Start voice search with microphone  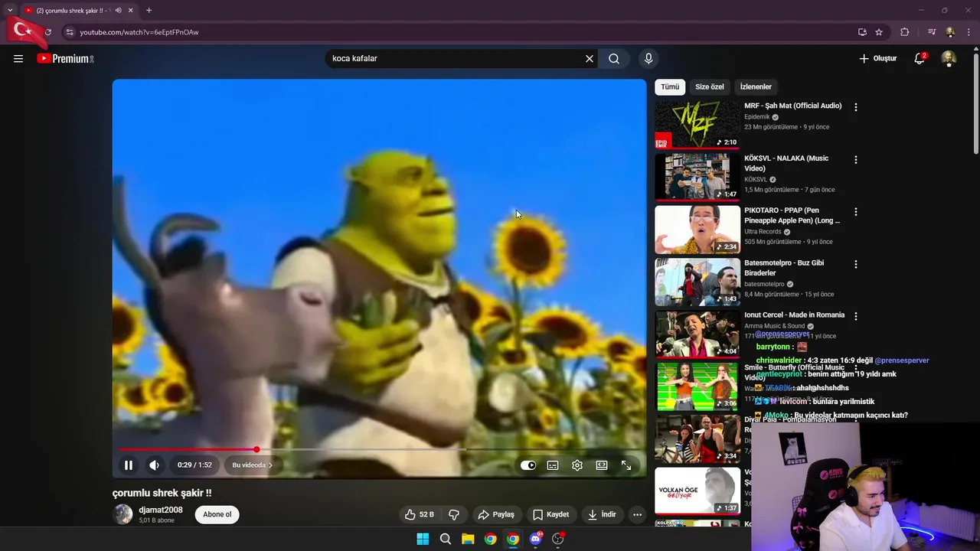pos(648,58)
